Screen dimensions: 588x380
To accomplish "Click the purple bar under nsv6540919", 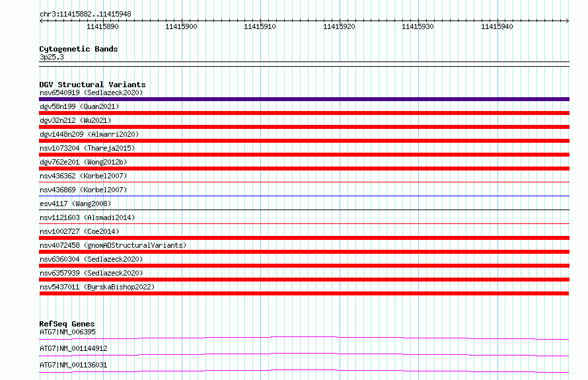I will [x=304, y=99].
